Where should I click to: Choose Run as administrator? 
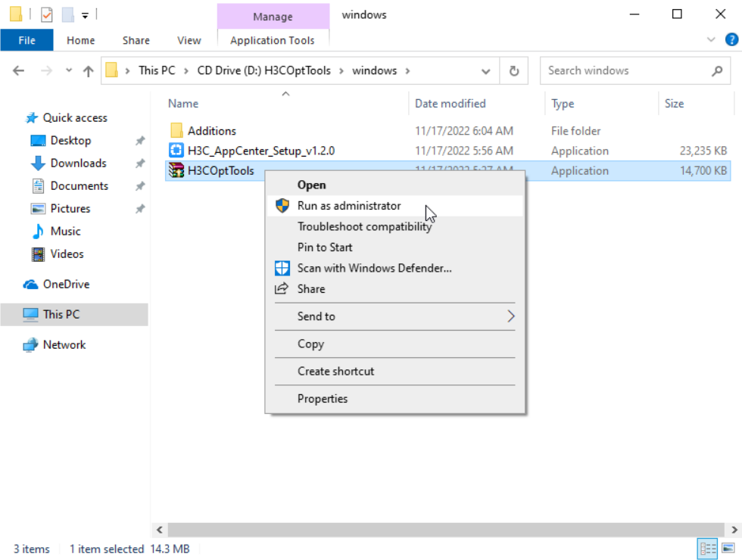point(395,206)
